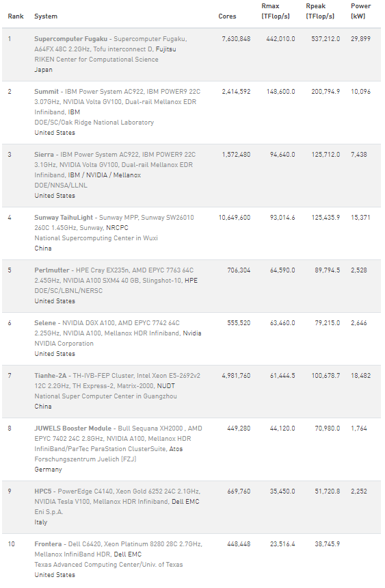The image size is (385, 588).
Task: Open the Supercomputer Fugaku system link
Action: tap(70, 39)
